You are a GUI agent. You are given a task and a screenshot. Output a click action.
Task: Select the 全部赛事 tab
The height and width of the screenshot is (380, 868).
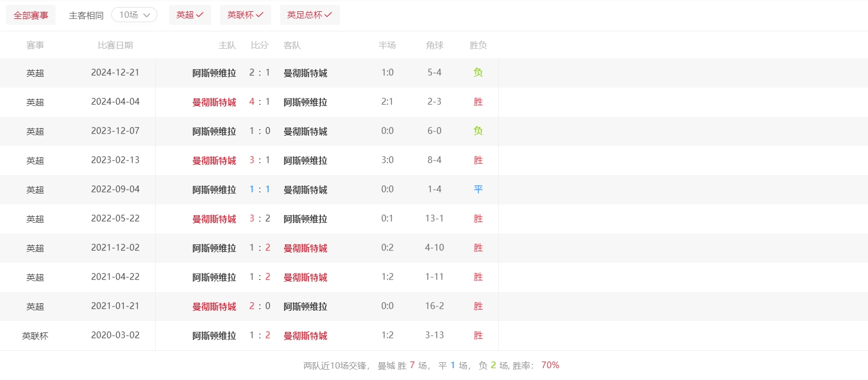pos(31,16)
